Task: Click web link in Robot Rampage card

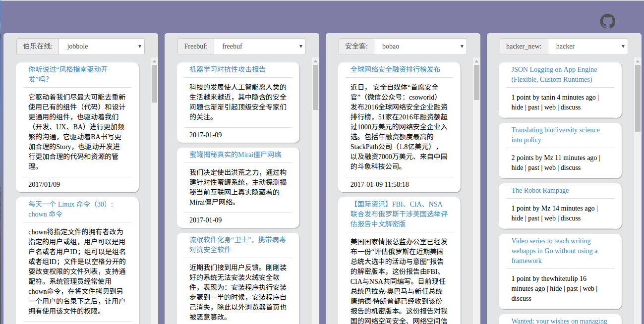Action: [550, 218]
